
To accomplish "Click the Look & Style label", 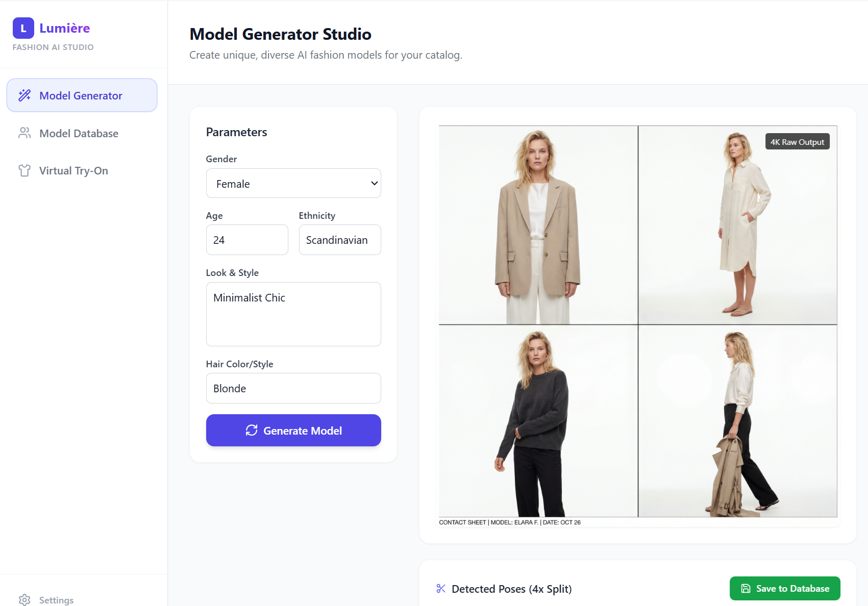I will coord(232,272).
